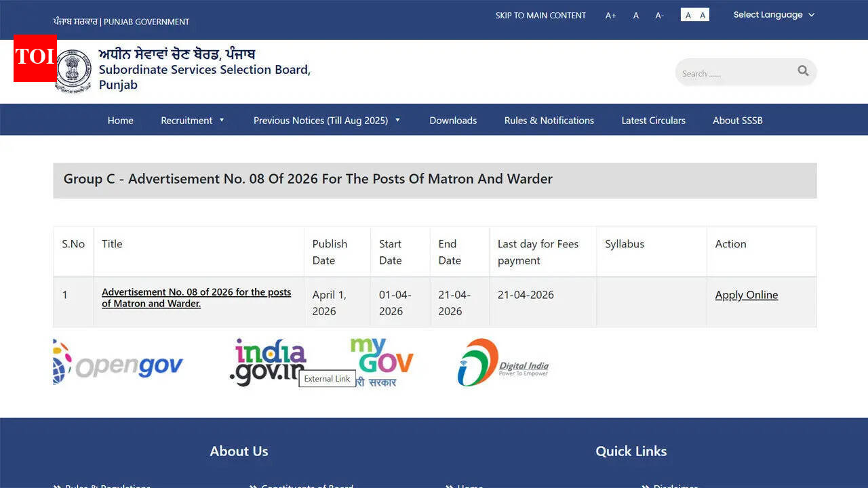Click the MyGov logo

(381, 359)
